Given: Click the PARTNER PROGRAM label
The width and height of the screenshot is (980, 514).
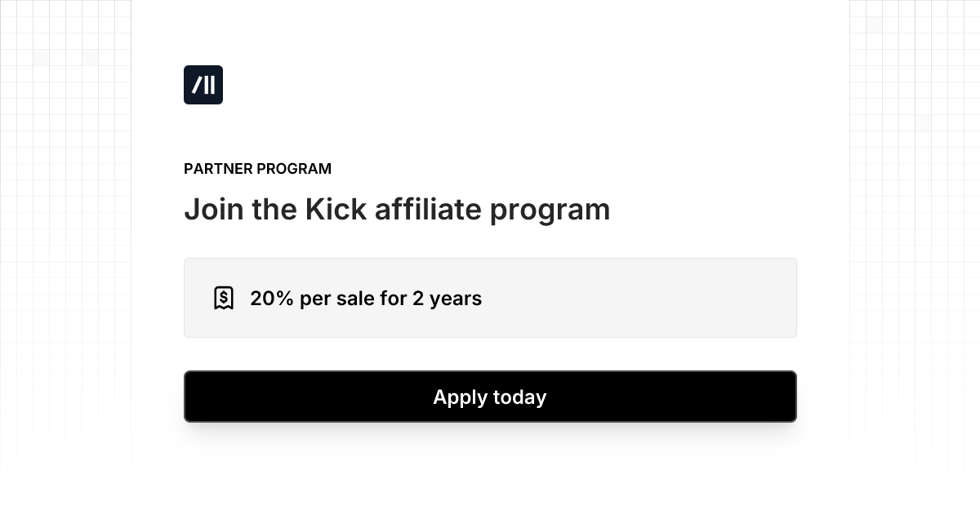Looking at the screenshot, I should point(257,169).
